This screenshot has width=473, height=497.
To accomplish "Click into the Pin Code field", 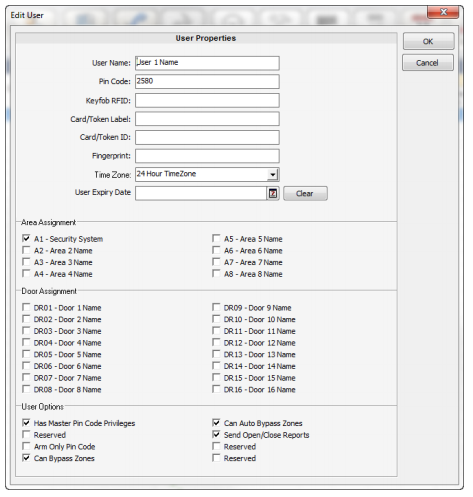I will (207, 81).
